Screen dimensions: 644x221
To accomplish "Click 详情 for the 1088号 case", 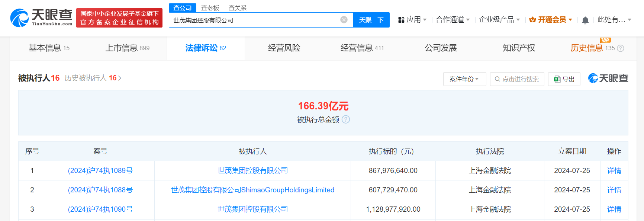I will click(614, 190).
